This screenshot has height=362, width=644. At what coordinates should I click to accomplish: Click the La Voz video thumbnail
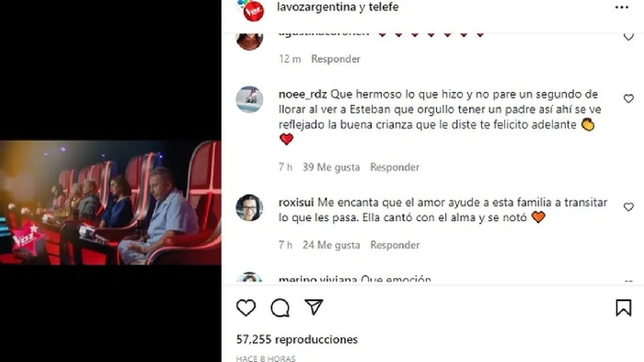click(111, 203)
